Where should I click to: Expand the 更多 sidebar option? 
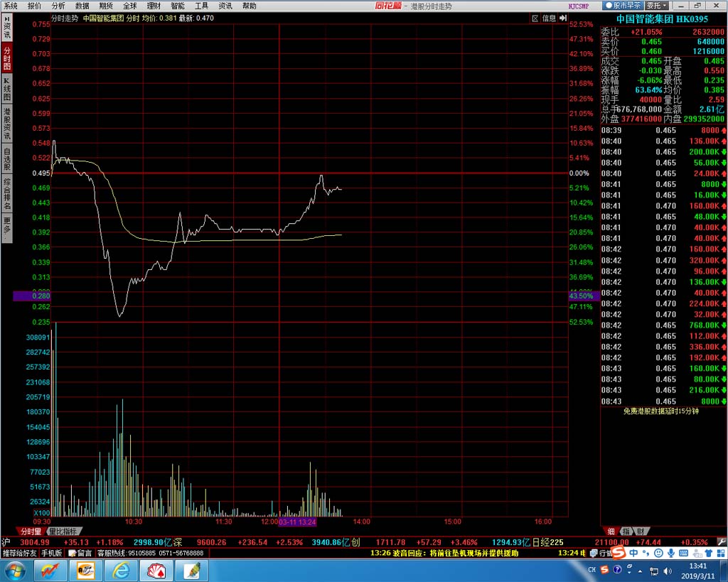pyautogui.click(x=7, y=228)
